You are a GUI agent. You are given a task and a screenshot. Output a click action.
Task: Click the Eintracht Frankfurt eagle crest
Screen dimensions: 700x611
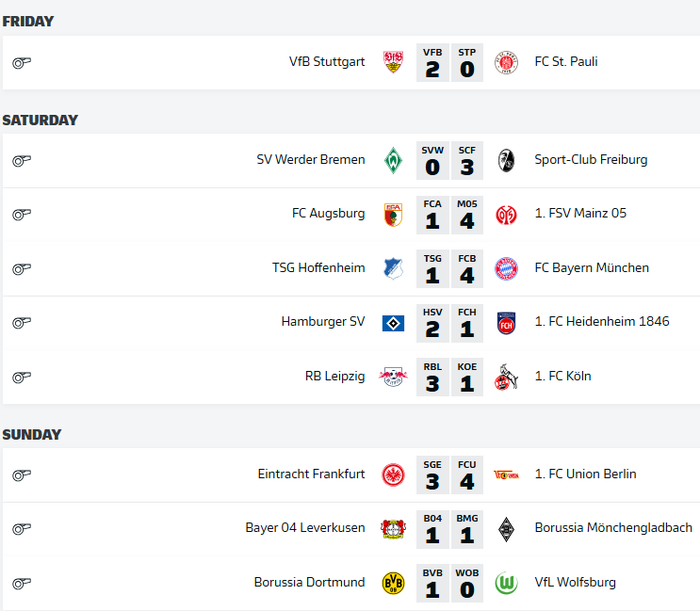(393, 474)
